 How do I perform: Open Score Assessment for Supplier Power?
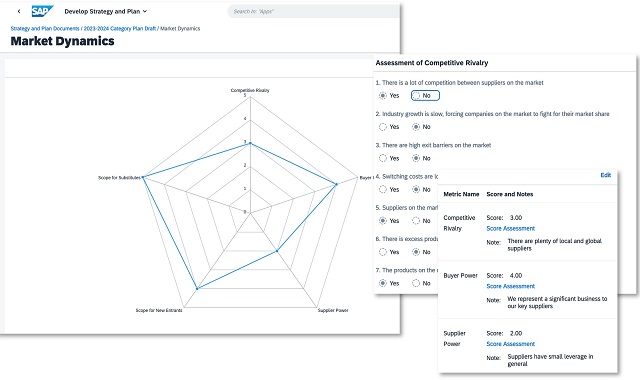pos(511,344)
